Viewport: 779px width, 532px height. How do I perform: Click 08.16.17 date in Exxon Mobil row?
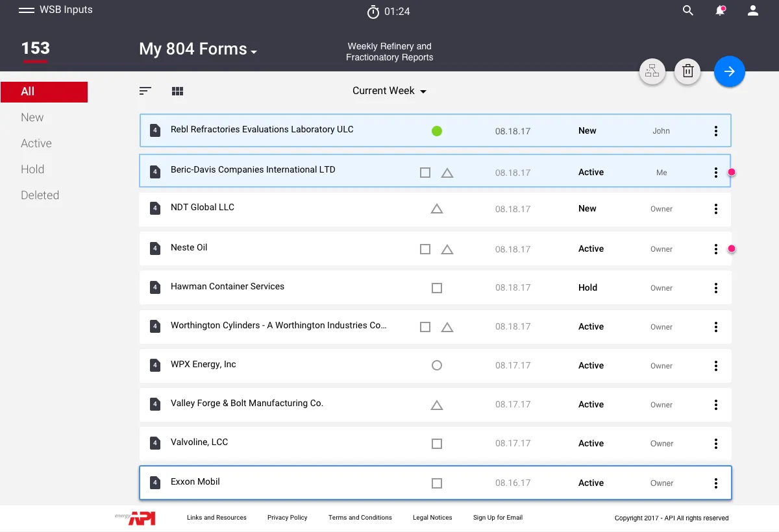513,483
